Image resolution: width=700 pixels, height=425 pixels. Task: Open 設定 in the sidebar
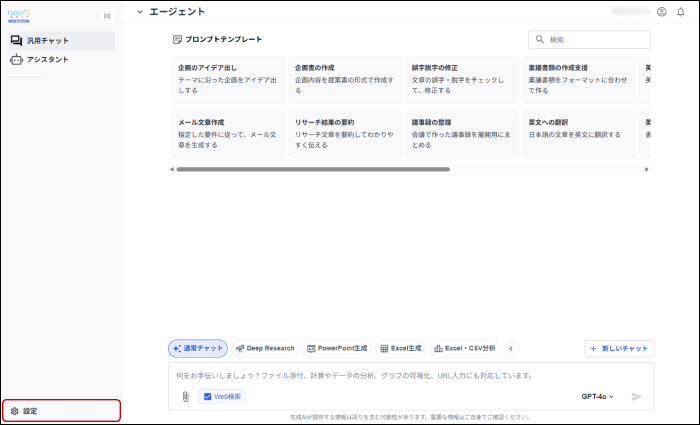coord(62,411)
